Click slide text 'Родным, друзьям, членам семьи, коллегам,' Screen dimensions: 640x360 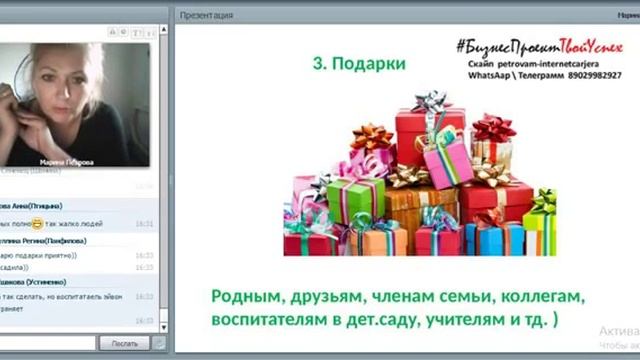click(x=398, y=297)
